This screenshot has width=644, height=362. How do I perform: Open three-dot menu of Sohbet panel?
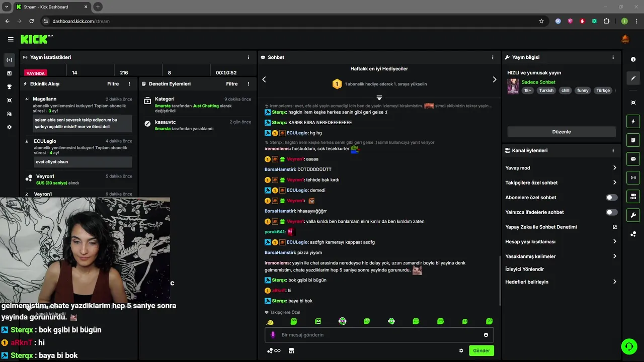coord(493,57)
